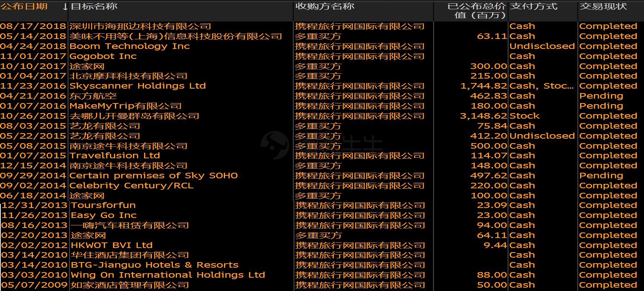Open the Gogobot Inc deal
Image resolution: width=644 pixels, height=291 pixels.
tap(103, 56)
